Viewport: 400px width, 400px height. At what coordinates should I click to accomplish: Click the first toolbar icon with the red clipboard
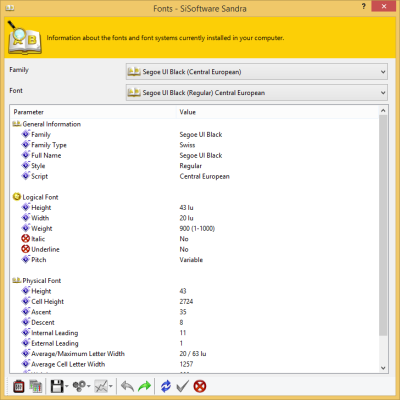[x=19, y=386]
